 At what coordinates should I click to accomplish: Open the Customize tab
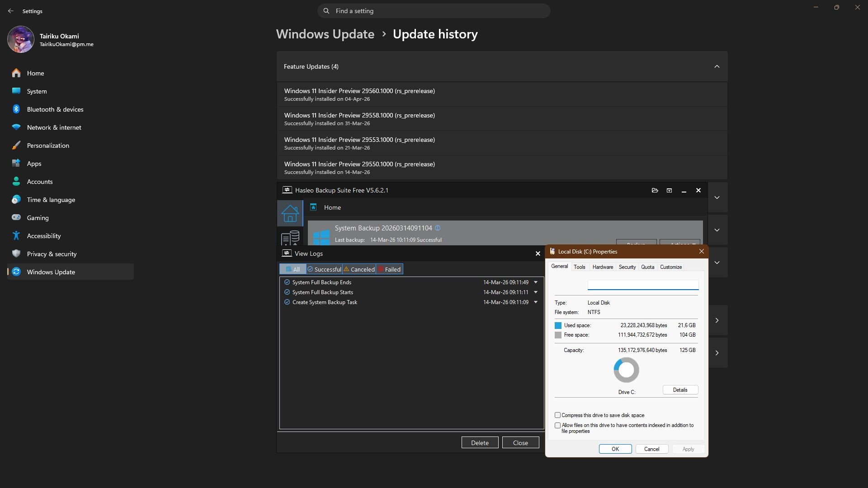pos(671,267)
